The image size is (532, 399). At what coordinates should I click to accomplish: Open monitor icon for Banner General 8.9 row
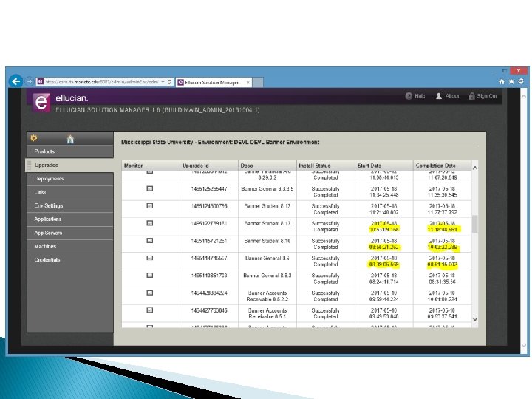tap(149, 258)
